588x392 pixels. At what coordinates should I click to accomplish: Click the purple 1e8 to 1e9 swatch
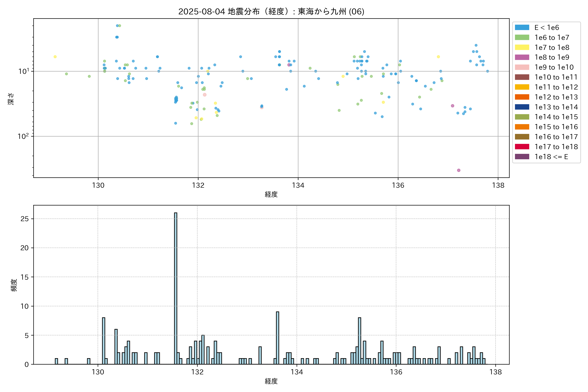tap(522, 57)
